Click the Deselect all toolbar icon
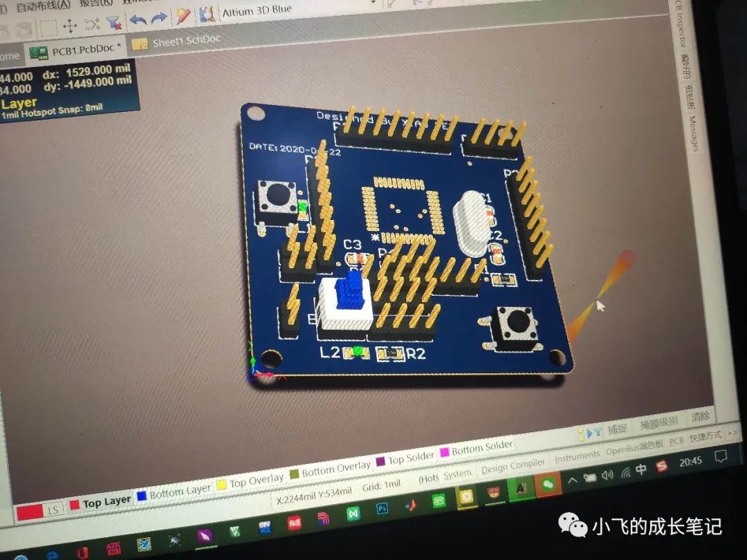This screenshot has height=560, width=747. tap(92, 24)
